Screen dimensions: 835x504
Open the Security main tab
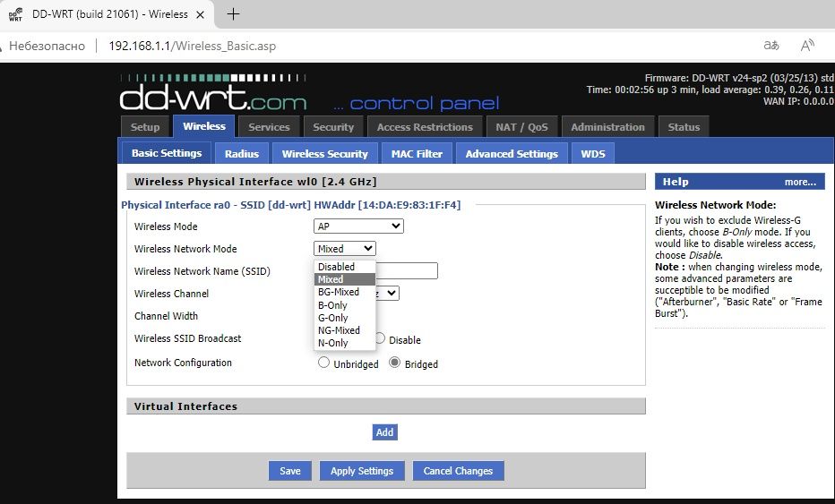(x=333, y=126)
